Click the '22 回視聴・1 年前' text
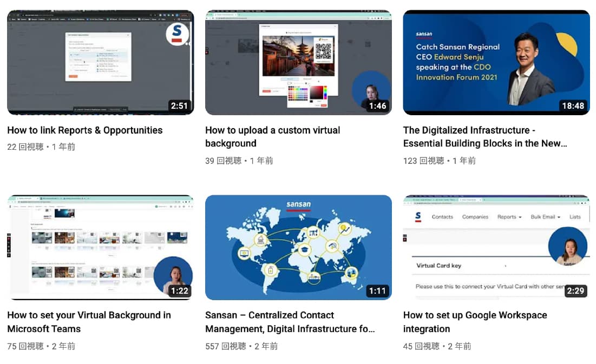Image resolution: width=596 pixels, height=364 pixels. [x=41, y=147]
